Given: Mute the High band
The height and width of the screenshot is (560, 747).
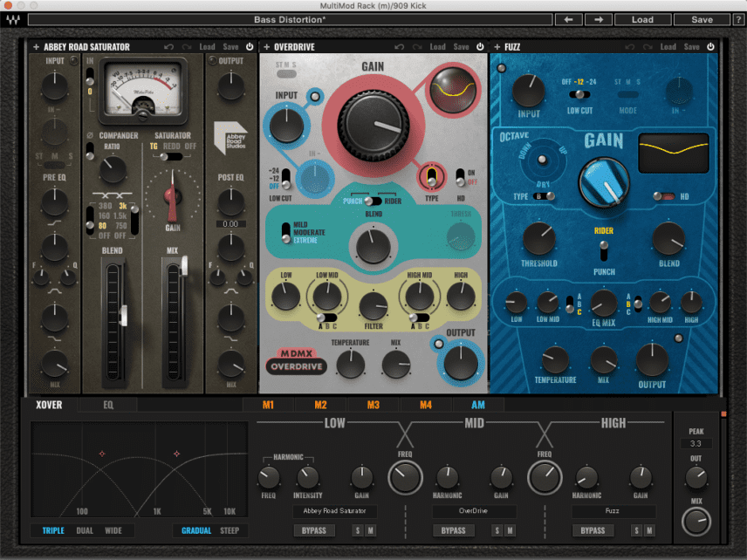Looking at the screenshot, I should point(649,530).
